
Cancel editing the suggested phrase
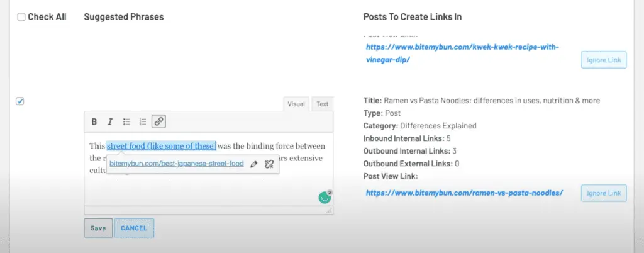[x=135, y=228]
